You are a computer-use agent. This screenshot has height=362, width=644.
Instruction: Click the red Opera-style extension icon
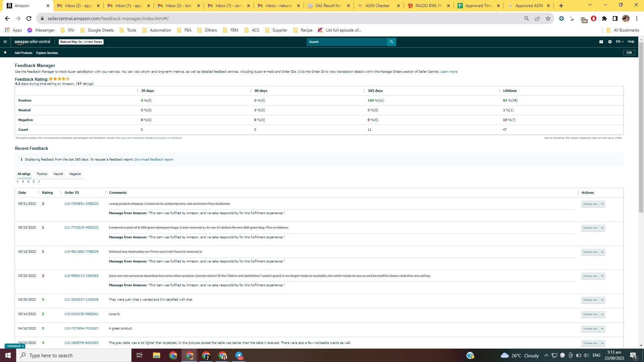pyautogui.click(x=594, y=18)
